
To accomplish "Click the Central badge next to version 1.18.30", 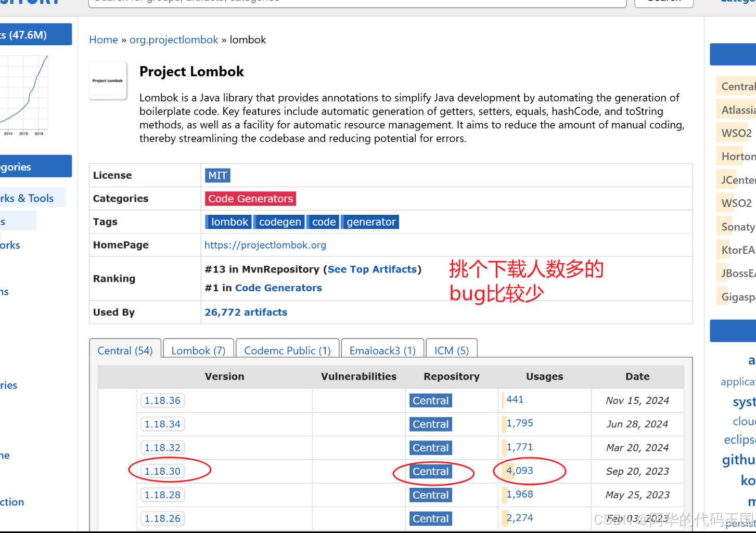I will tap(430, 471).
